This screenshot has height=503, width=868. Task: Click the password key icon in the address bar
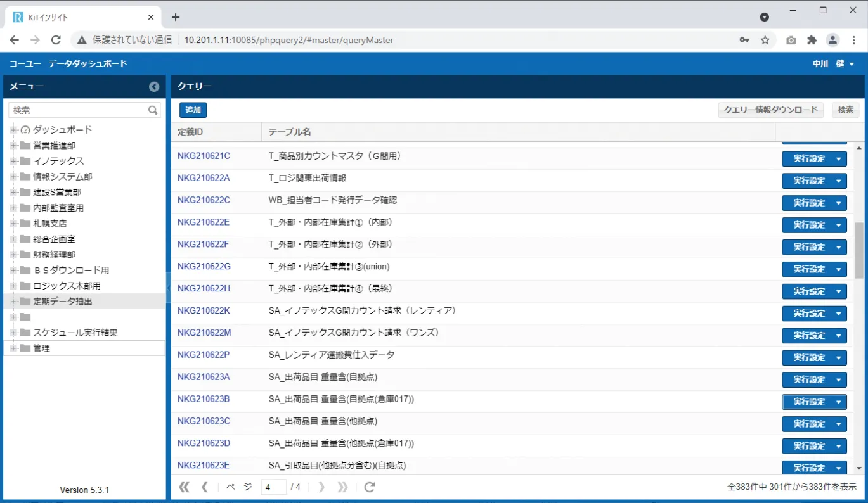click(744, 39)
